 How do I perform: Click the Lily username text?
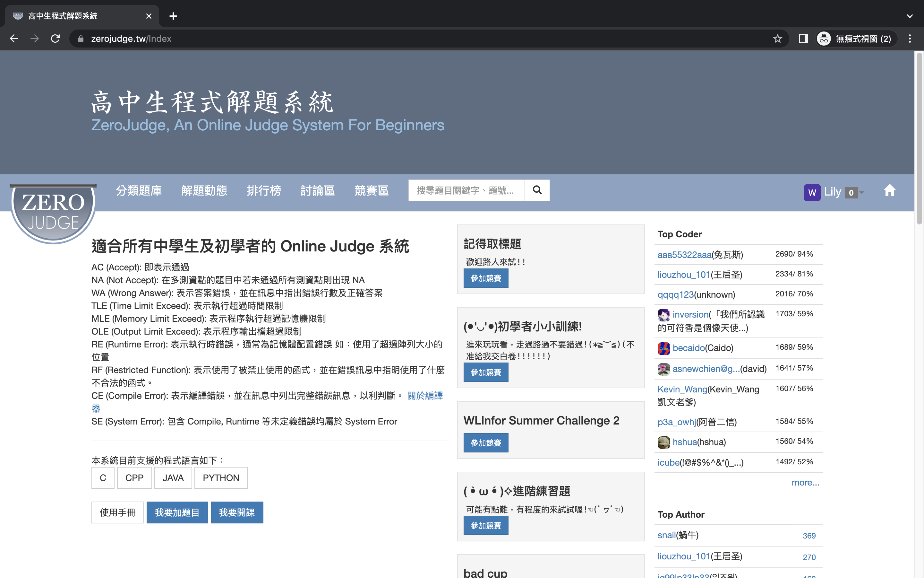(832, 191)
